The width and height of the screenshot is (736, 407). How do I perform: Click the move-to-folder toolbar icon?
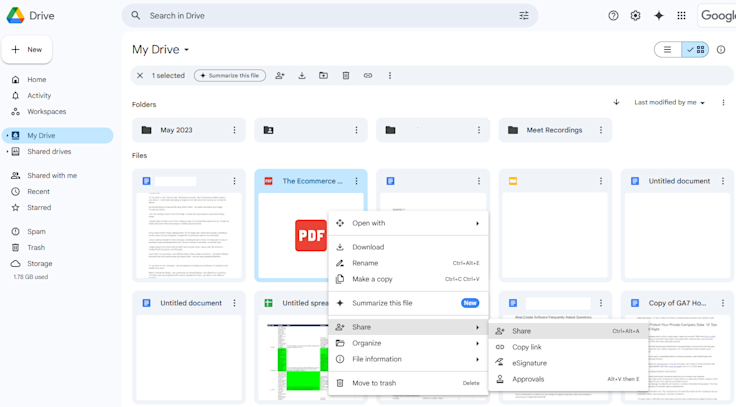(323, 76)
